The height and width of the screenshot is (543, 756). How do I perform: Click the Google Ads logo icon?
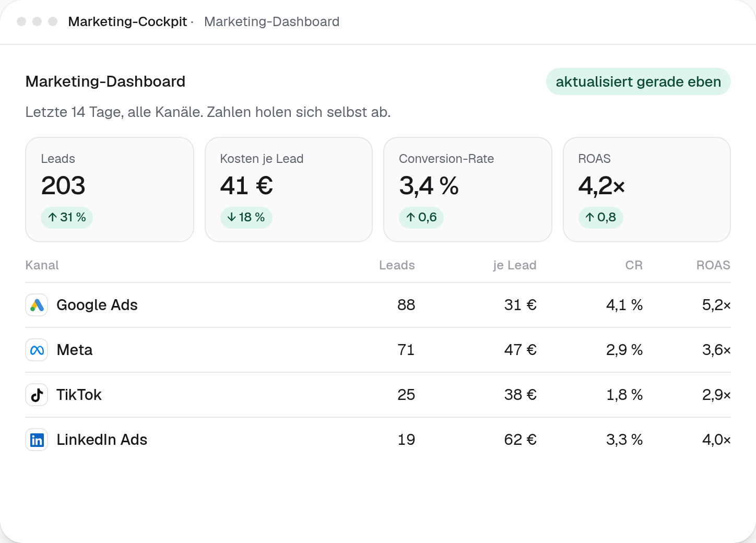[37, 305]
